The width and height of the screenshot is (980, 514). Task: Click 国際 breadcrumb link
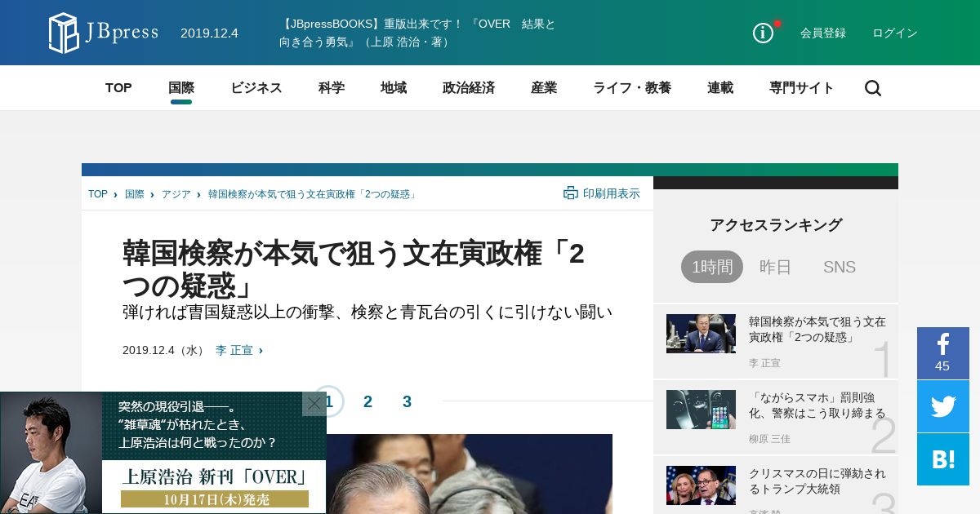pyautogui.click(x=135, y=194)
